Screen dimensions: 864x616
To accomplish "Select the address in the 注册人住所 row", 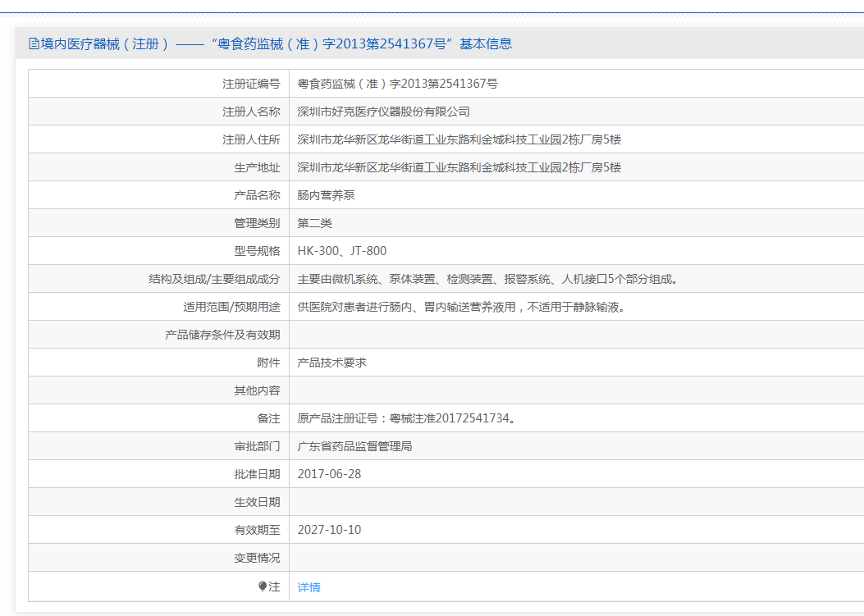I will [459, 139].
